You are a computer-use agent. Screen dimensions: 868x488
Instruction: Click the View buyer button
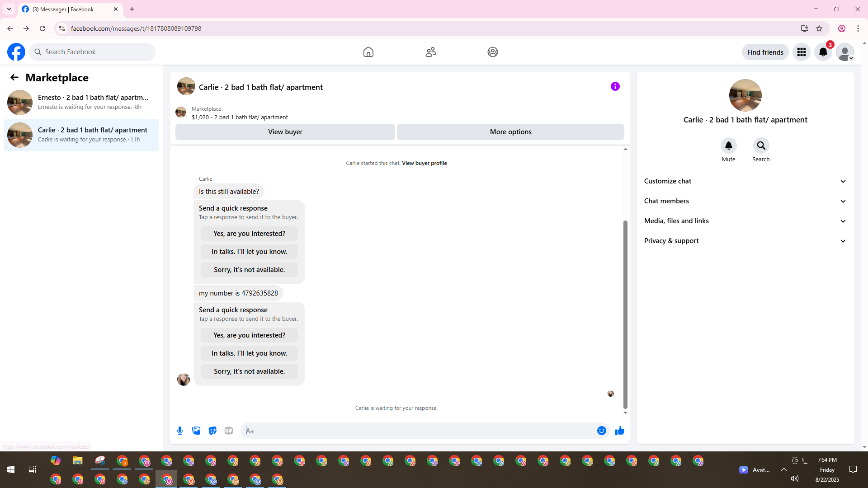point(285,132)
